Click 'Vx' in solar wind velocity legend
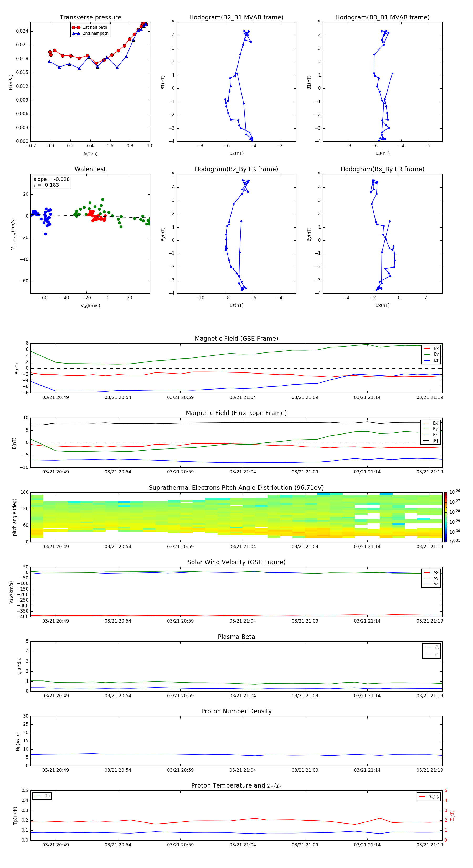Image resolution: width=473 pixels, height=868 pixels. coord(436,572)
